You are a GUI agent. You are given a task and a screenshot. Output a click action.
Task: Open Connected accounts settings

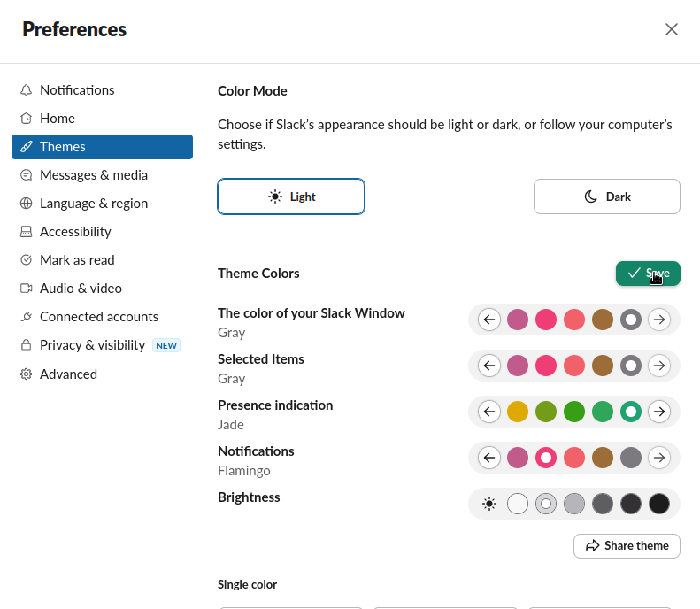click(x=103, y=317)
